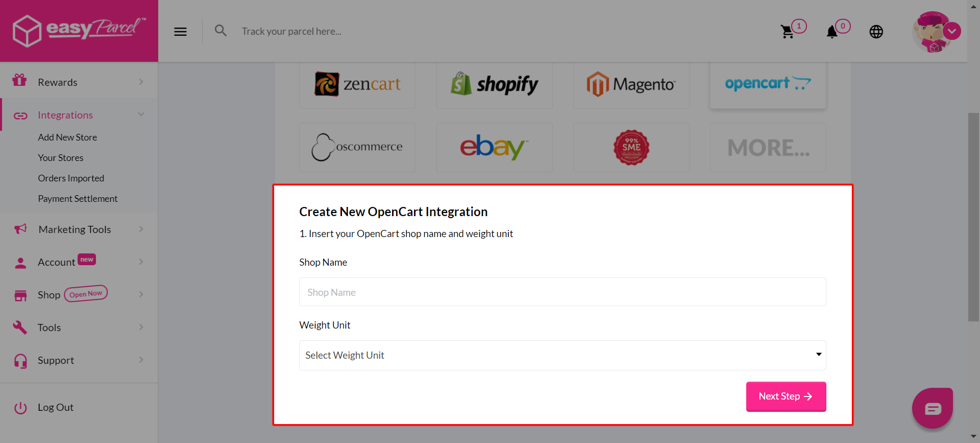Screen dimensions: 980x443
Task: Open Your Stores submenu item
Action: (61, 158)
